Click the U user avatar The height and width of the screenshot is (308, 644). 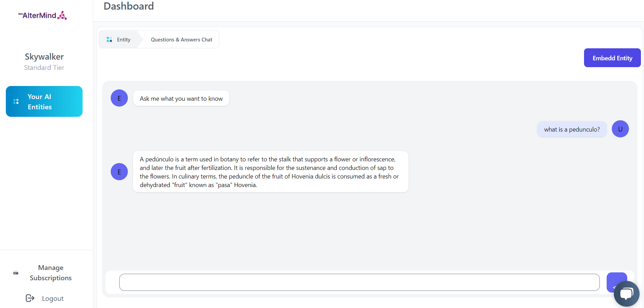pos(620,129)
